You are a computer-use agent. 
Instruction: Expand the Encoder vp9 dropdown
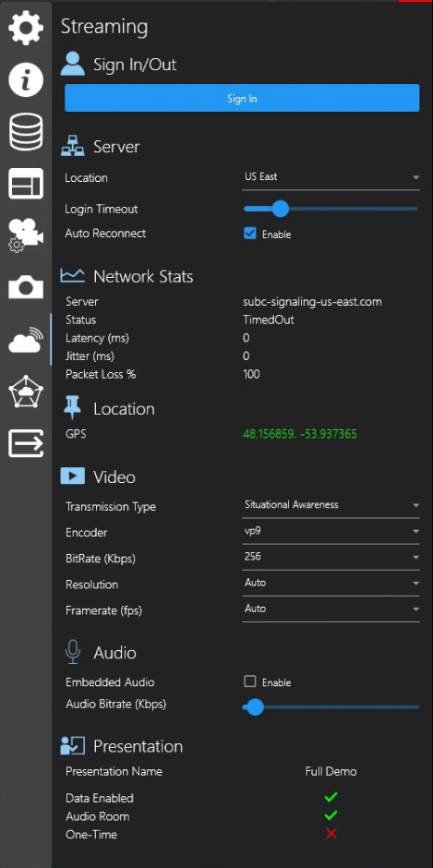(331, 531)
